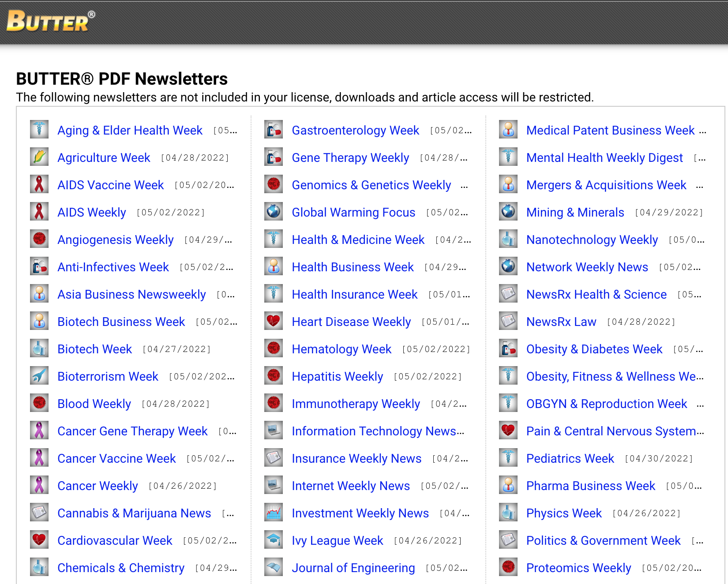This screenshot has width=728, height=584.
Task: Click the blood cell icon beside Proteomics Weekly
Action: pyautogui.click(x=508, y=567)
